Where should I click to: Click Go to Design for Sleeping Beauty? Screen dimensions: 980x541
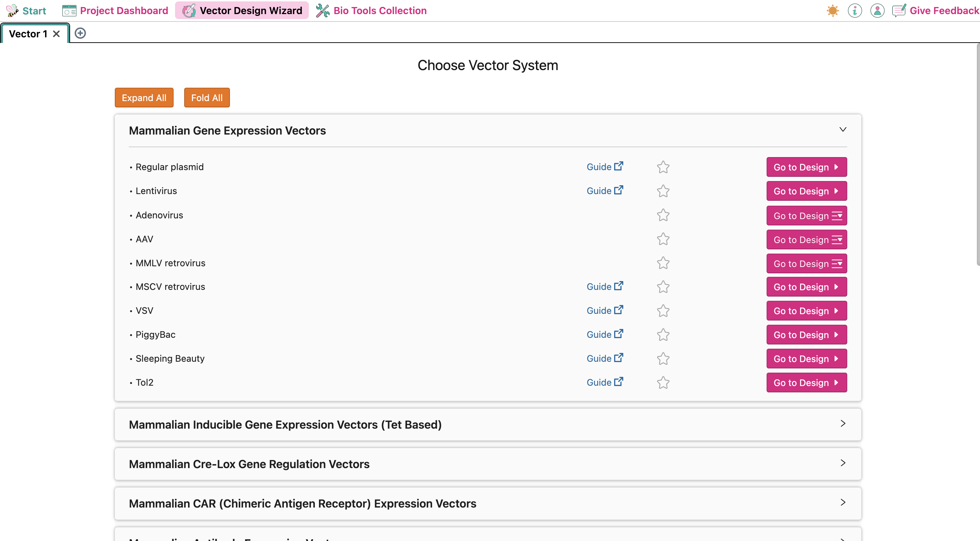806,359
